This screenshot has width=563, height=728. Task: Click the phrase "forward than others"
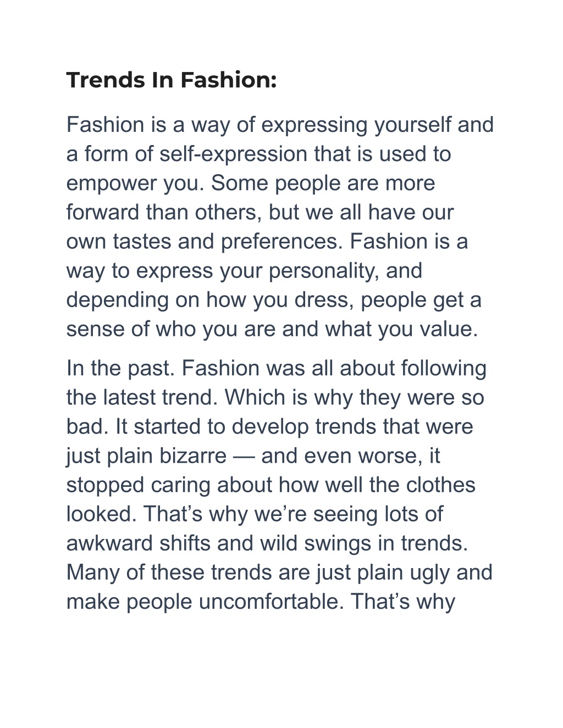(164, 213)
